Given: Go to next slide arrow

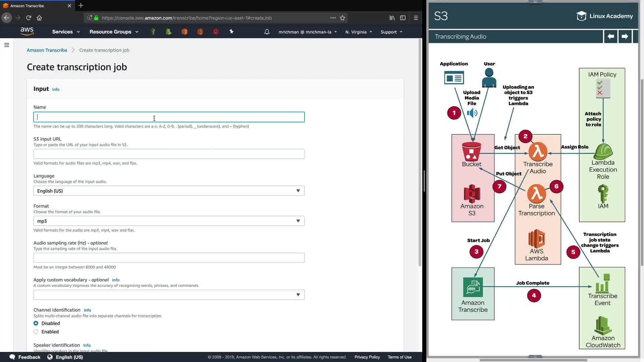Looking at the screenshot, I should pos(625,36).
